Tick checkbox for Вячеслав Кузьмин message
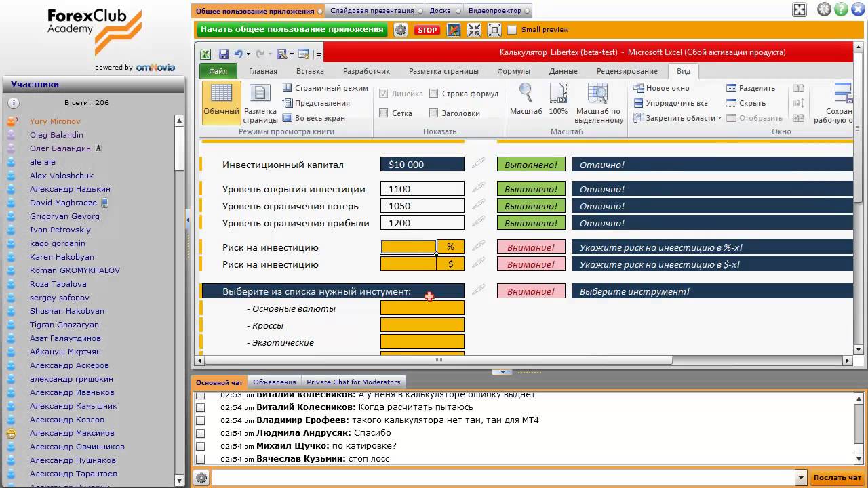 coord(200,459)
